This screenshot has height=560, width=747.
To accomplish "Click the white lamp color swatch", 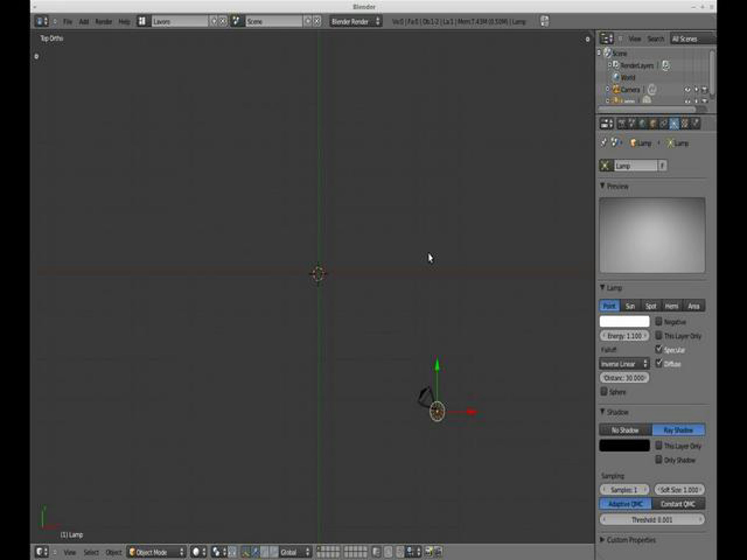I will [x=624, y=321].
